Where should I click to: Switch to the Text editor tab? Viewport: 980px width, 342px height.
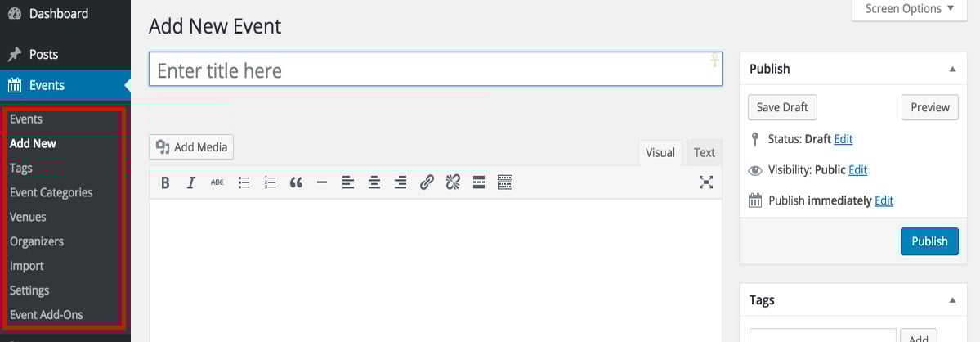pyautogui.click(x=705, y=152)
